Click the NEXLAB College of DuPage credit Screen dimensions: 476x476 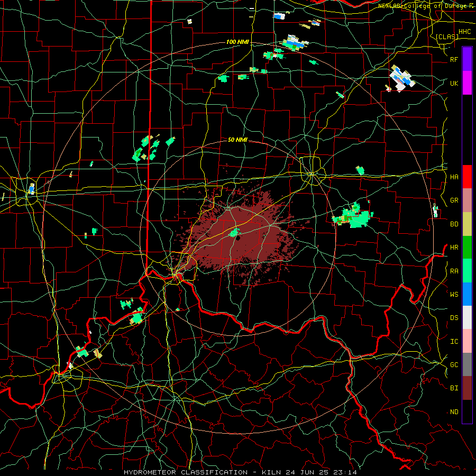click(426, 6)
